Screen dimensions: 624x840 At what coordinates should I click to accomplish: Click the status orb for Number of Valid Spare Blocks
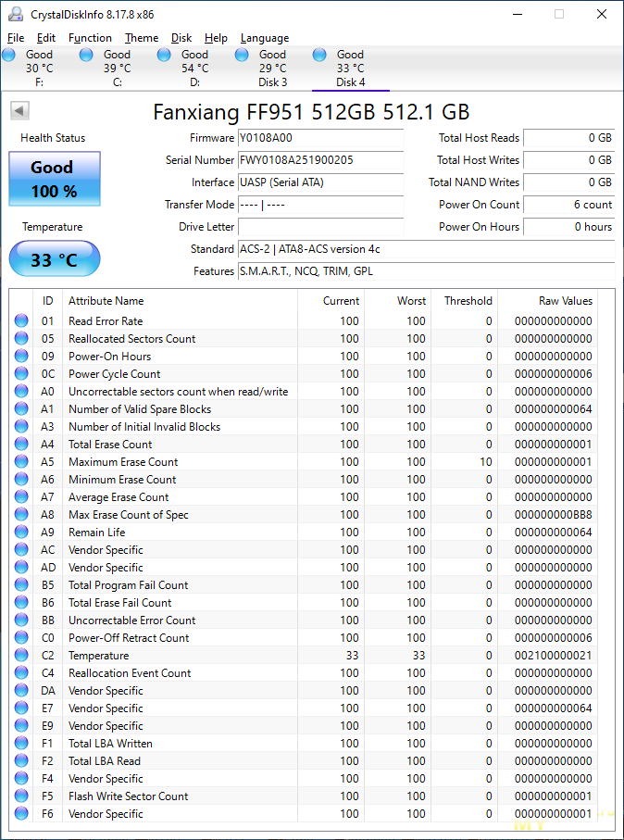click(x=21, y=409)
